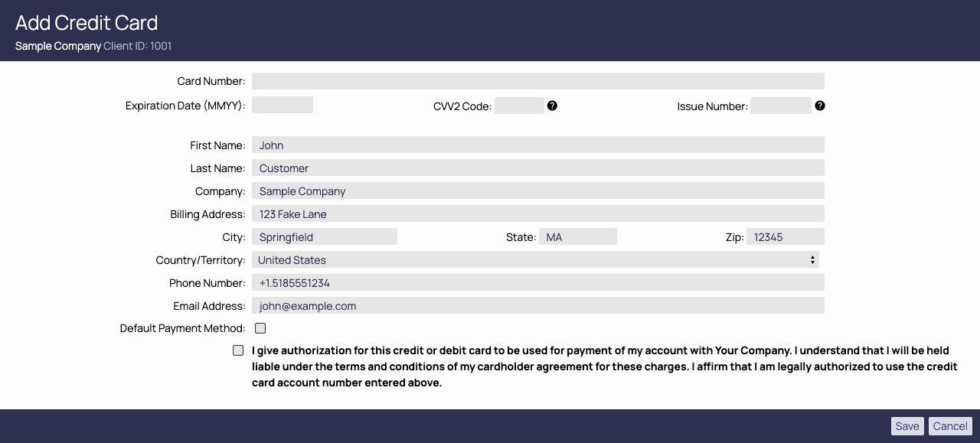Enable the Default Payment Method checkbox

pyautogui.click(x=260, y=328)
